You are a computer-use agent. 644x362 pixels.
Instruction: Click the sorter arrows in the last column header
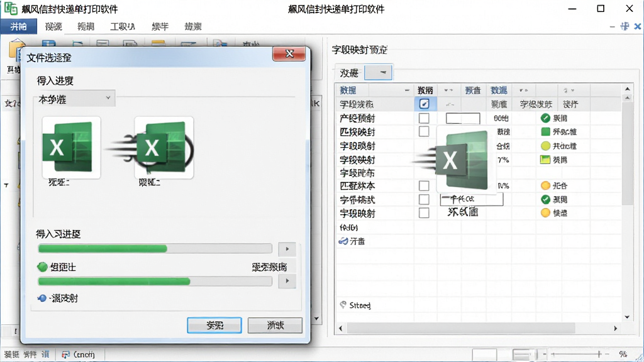click(x=569, y=90)
